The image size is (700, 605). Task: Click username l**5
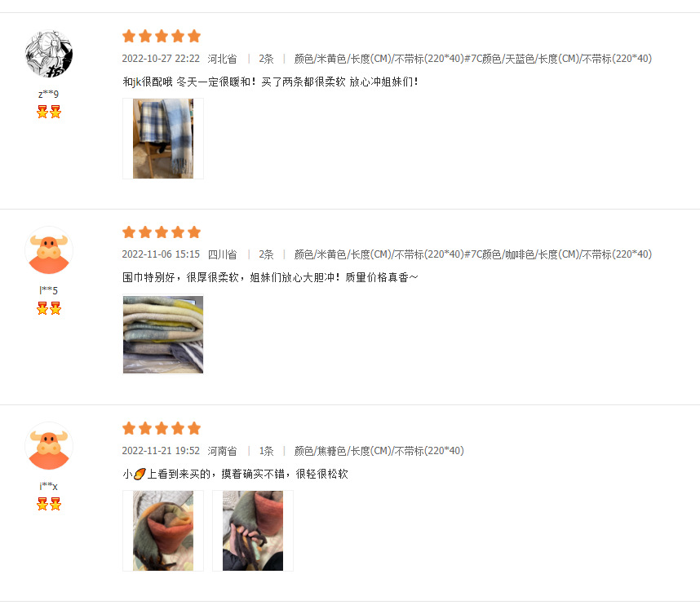pos(49,290)
